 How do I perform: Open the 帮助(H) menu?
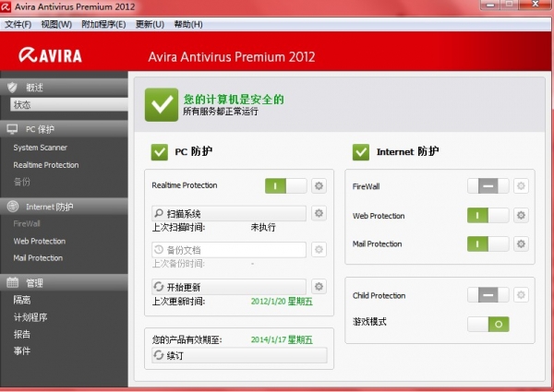point(188,24)
